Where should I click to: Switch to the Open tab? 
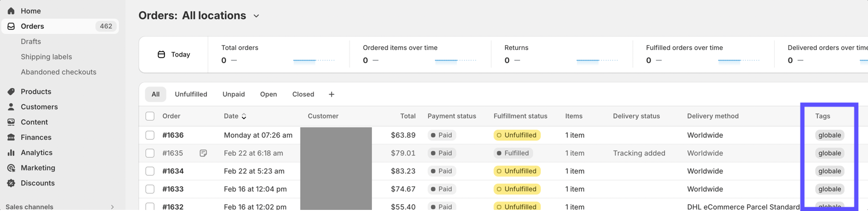pyautogui.click(x=268, y=94)
